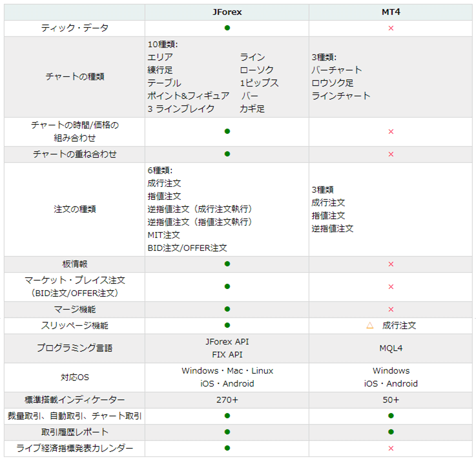Viewport: 476px width, 459px height.
Task: Select the 対応OS row label
Action: (75, 378)
